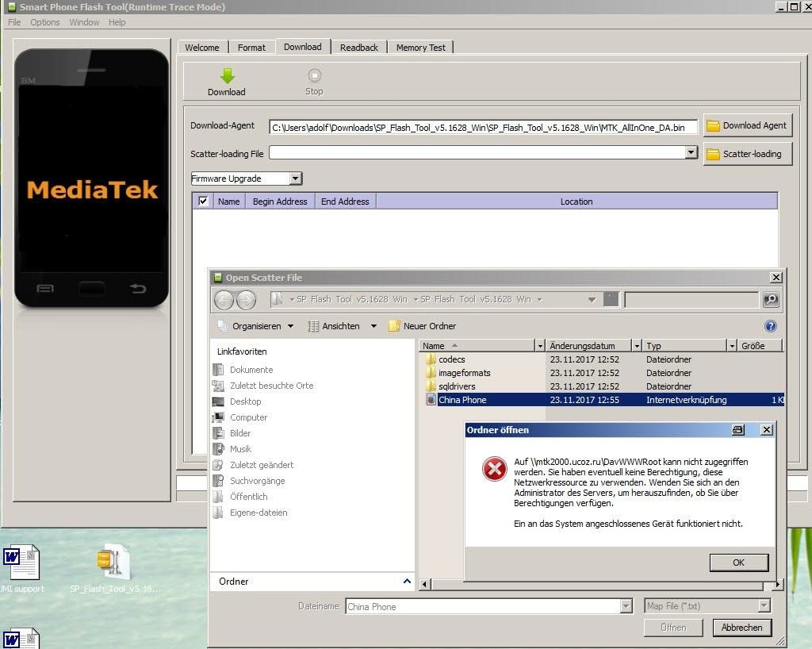
Task: Click the search field in Open Scatter File
Action: coord(691,299)
